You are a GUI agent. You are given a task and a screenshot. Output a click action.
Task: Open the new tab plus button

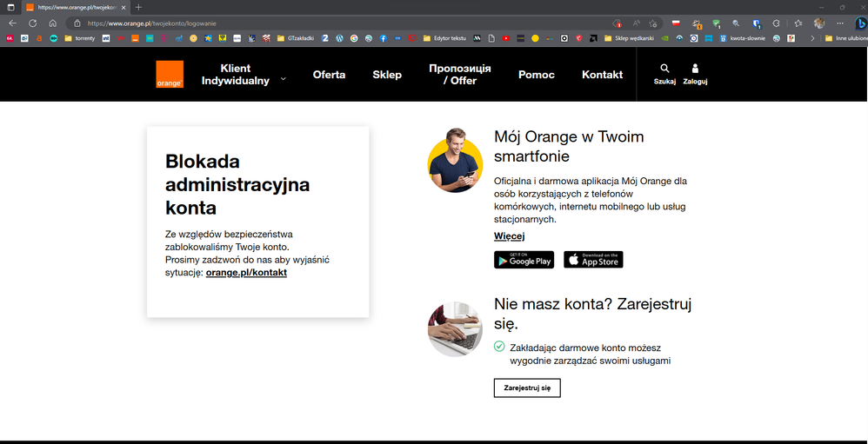(x=138, y=7)
